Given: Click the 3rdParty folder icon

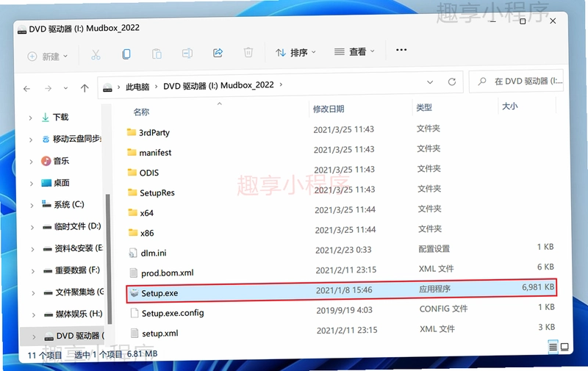Looking at the screenshot, I should point(132,132).
